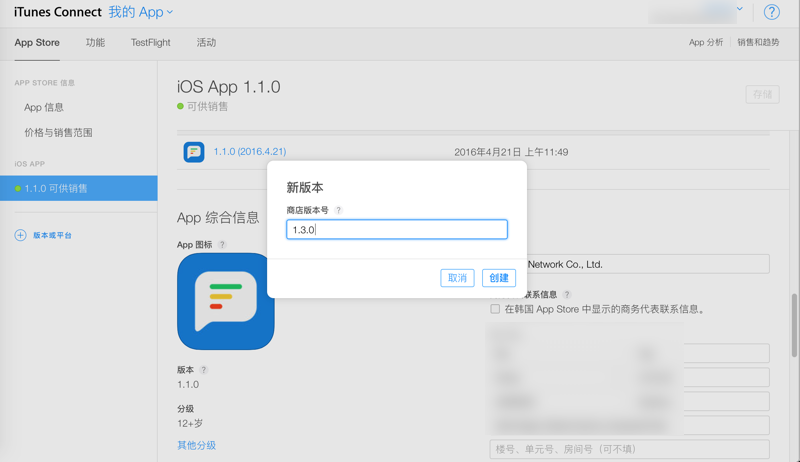
Task: Click the app icon next to version 1.1.0 (2016.4.21)
Action: [194, 152]
